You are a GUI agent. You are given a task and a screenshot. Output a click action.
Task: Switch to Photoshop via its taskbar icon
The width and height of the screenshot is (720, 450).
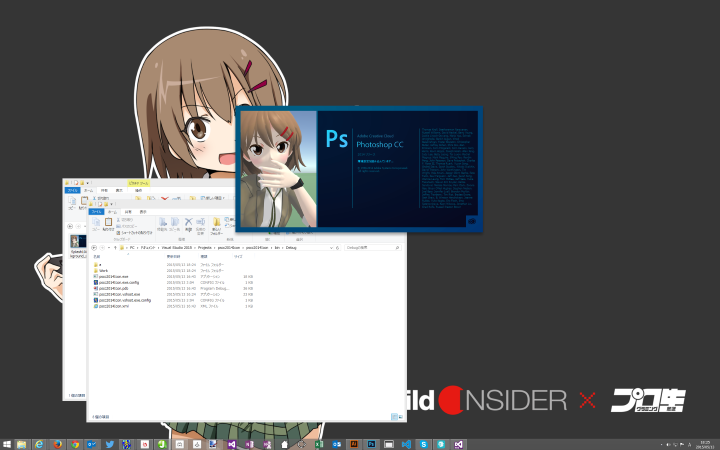coord(371,443)
